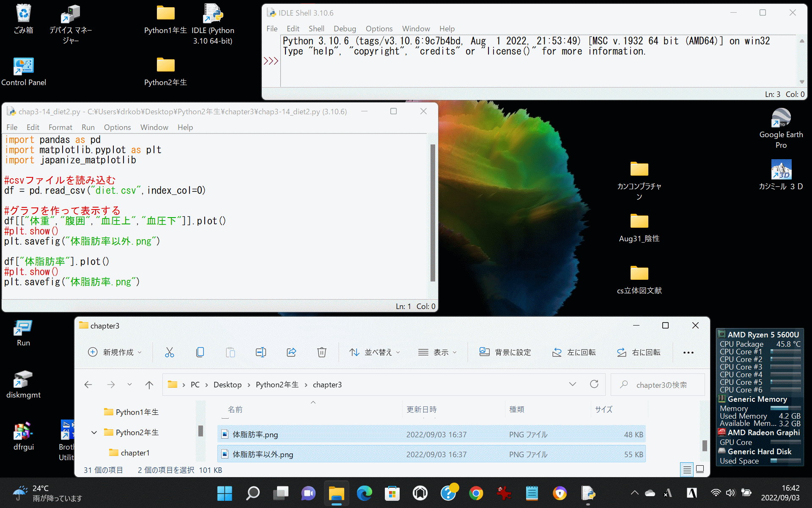Image resolution: width=812 pixels, height=508 pixels.
Task: Select the IDLE Python 3.10 desktop shortcut
Action: [213, 25]
